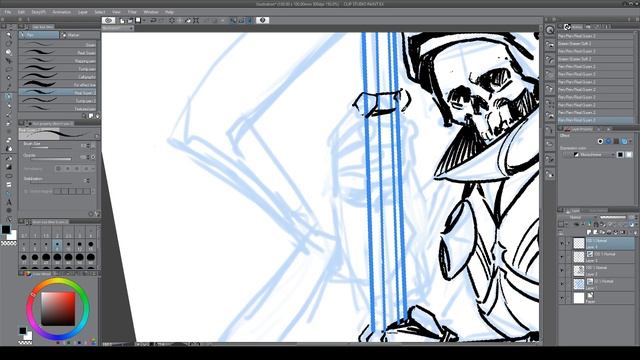The height and width of the screenshot is (360, 640).
Task: Click the Opacity slider in Tool Property
Action: 51,159
